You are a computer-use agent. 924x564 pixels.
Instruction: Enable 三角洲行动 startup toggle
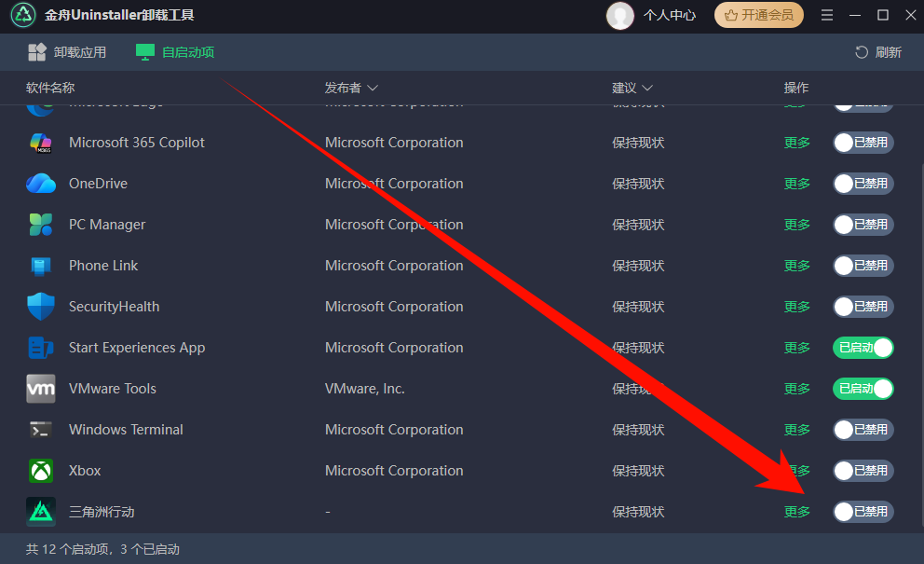tap(863, 512)
